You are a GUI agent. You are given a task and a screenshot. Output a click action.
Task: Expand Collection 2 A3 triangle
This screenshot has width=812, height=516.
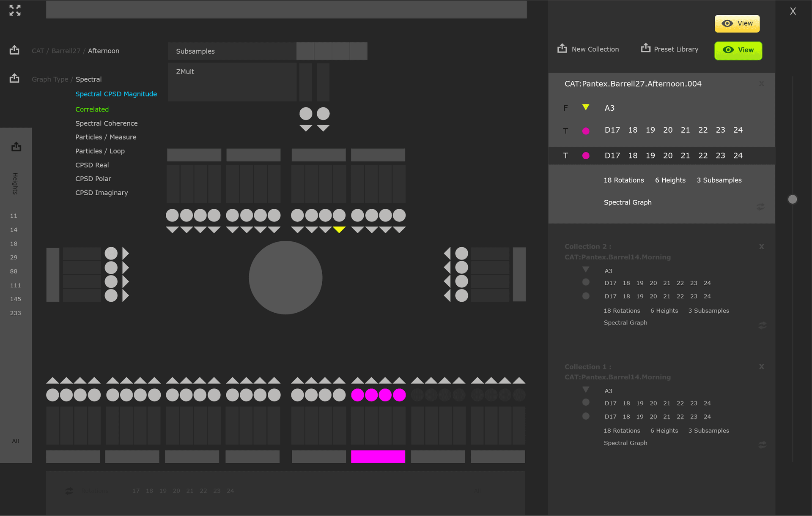(586, 270)
